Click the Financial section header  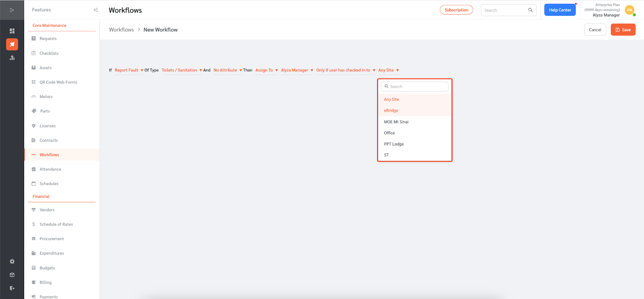[x=41, y=197]
